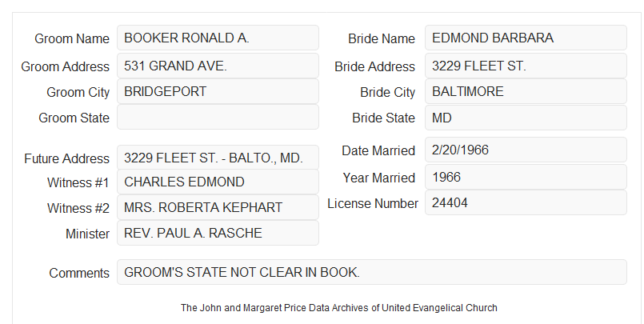
Task: Click the Witness #1 field
Action: pyautogui.click(x=218, y=182)
